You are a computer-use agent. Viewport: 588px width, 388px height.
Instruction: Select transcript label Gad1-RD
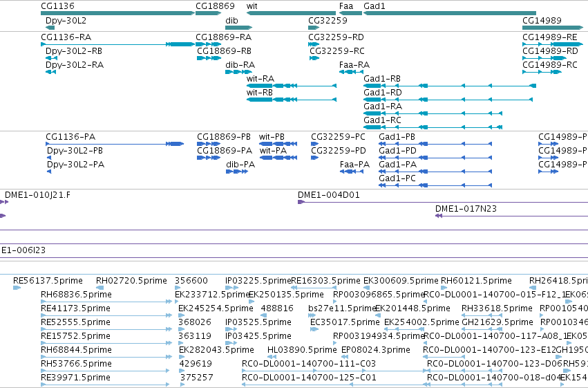pos(383,93)
